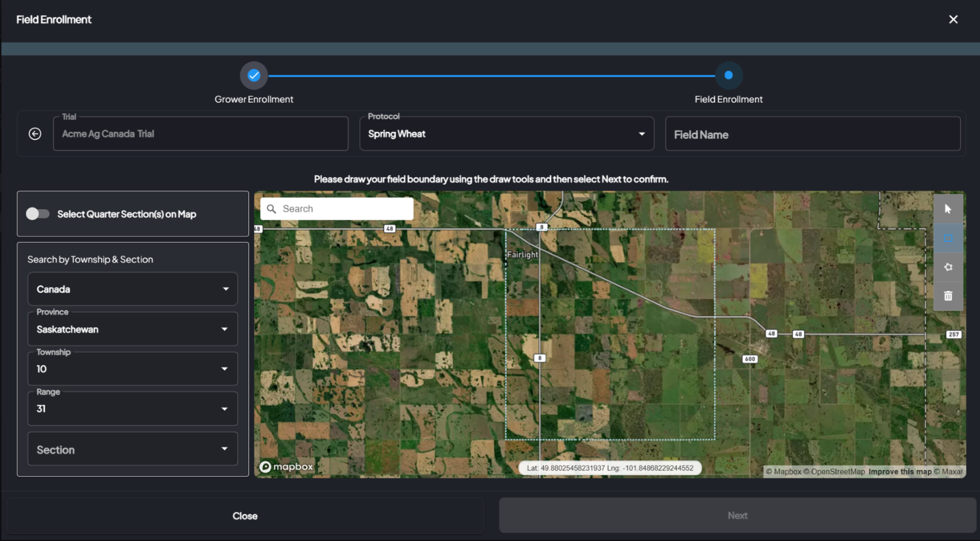The width and height of the screenshot is (980, 541).
Task: Click the Field Enrollment step indicator
Action: coord(729,75)
